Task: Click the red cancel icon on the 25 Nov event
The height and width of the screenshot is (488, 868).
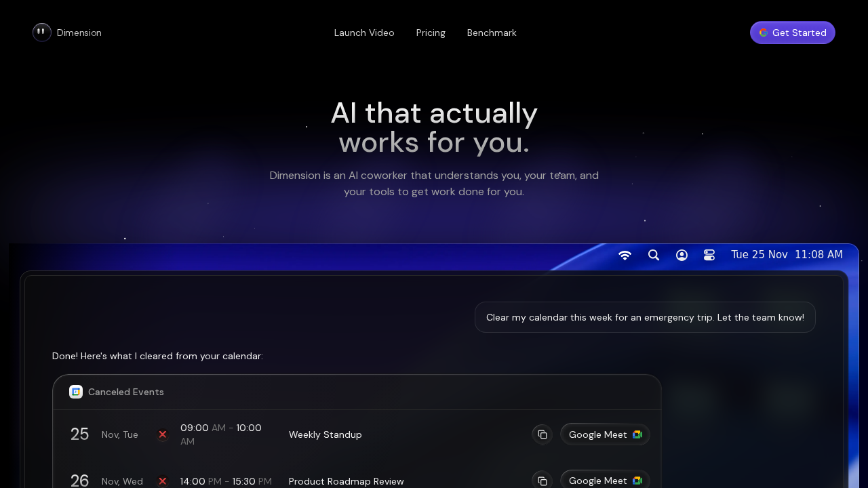Action: coord(163,434)
